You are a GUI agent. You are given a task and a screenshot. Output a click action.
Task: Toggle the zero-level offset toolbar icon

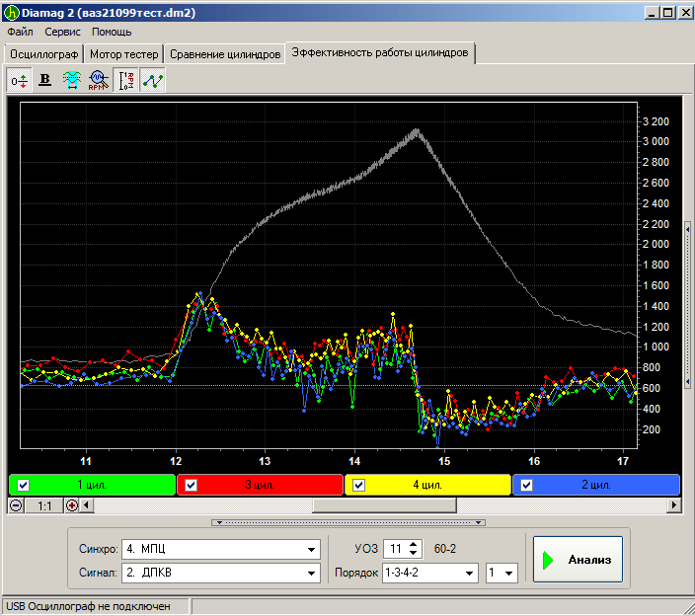(x=19, y=80)
